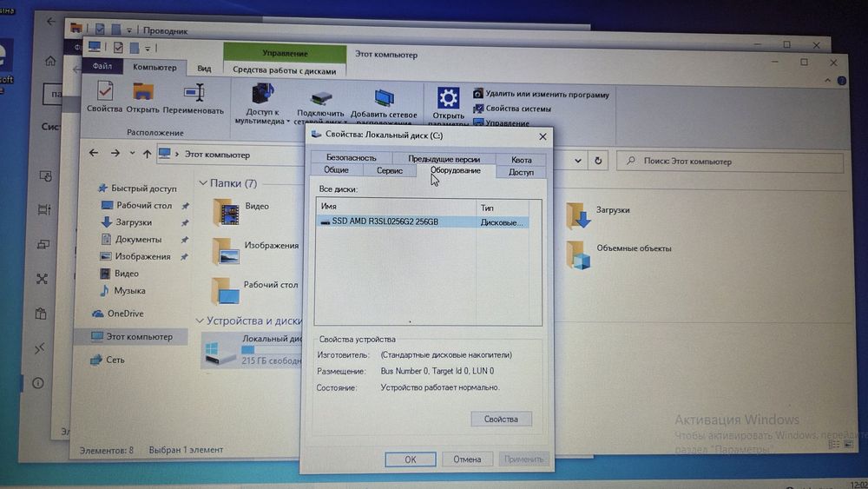
Task: Close the Локальный диск (C:) properties dialog
Action: pyautogui.click(x=542, y=136)
